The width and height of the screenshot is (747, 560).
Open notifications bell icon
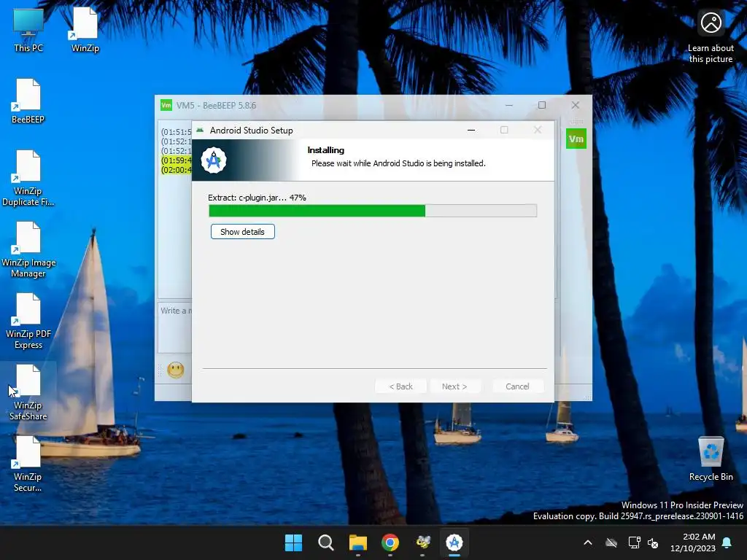coord(727,542)
